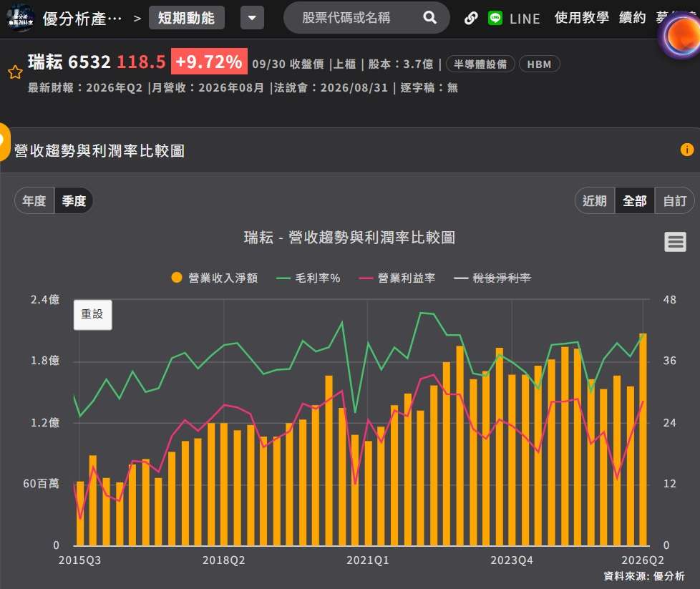The height and width of the screenshot is (589, 700).
Task: Choose 自訂 custom range
Action: pos(674,200)
